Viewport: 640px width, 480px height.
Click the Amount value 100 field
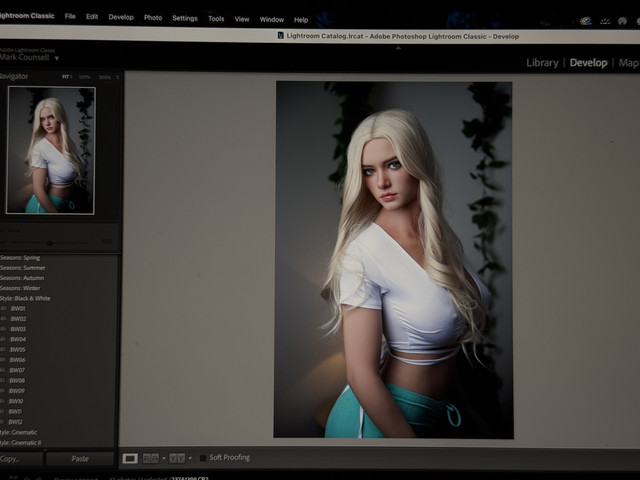[x=107, y=242]
